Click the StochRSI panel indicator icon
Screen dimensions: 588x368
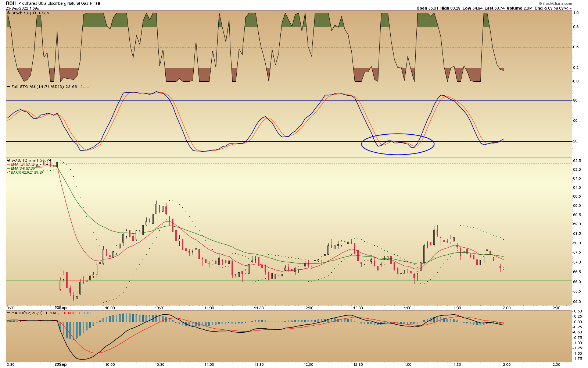pyautogui.click(x=9, y=13)
